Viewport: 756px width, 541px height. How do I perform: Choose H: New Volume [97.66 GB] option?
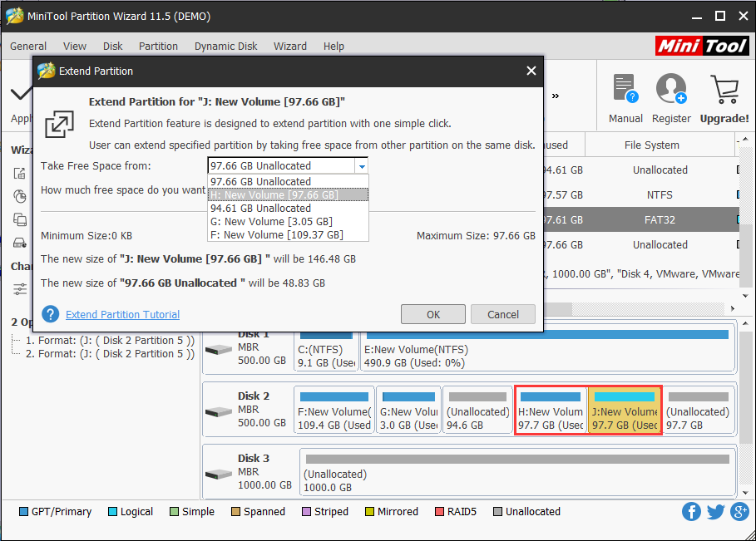pos(289,195)
